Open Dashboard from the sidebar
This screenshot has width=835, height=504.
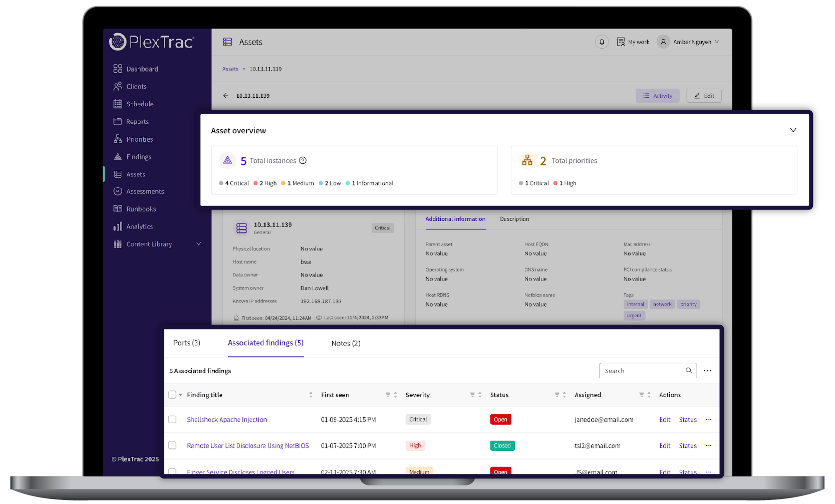coord(135,69)
